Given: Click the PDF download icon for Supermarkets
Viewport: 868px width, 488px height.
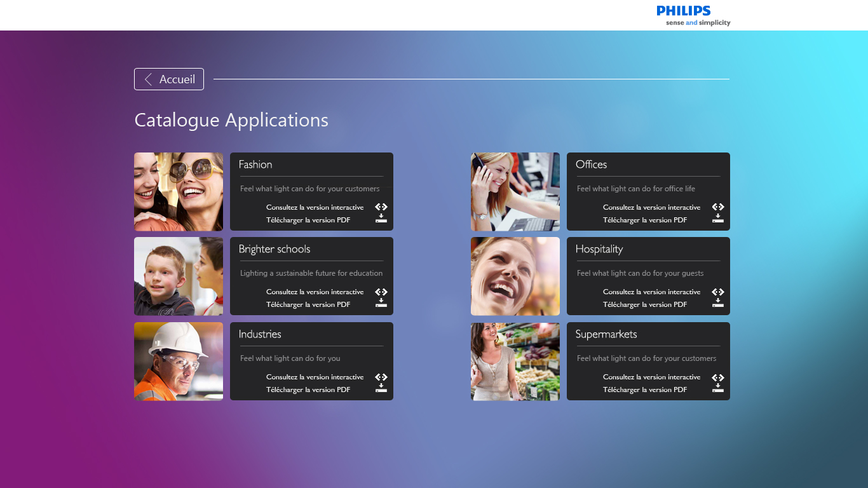Looking at the screenshot, I should coord(717,388).
